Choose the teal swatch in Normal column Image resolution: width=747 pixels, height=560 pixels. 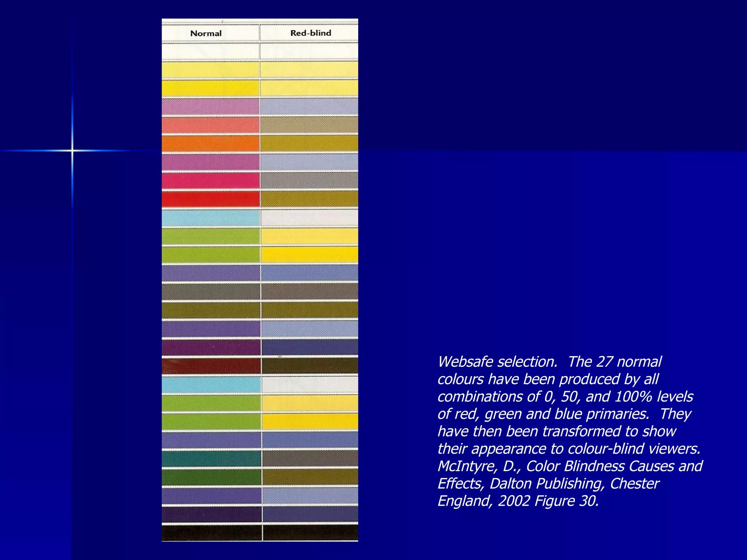tap(211, 458)
